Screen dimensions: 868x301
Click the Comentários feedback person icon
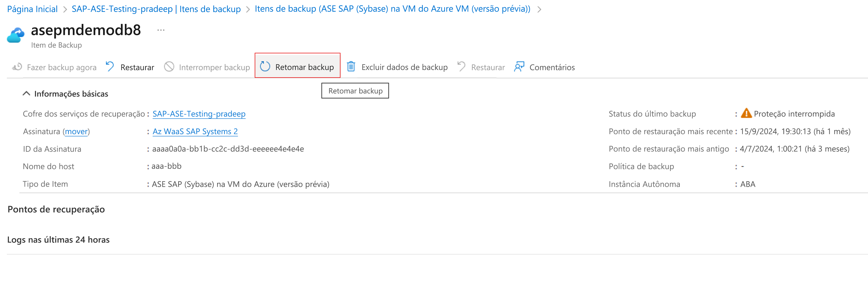pos(519,66)
